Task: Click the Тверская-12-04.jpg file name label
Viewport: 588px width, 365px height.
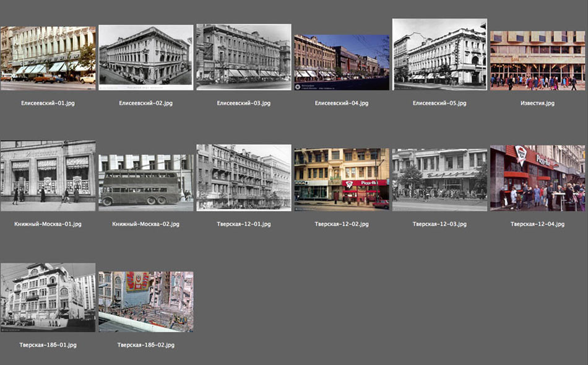Action: pos(537,224)
